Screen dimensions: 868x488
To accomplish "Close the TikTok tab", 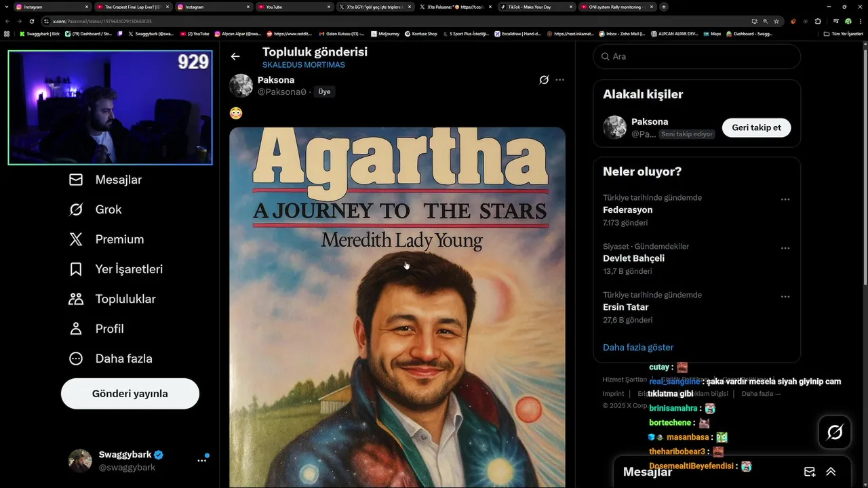I will point(571,7).
